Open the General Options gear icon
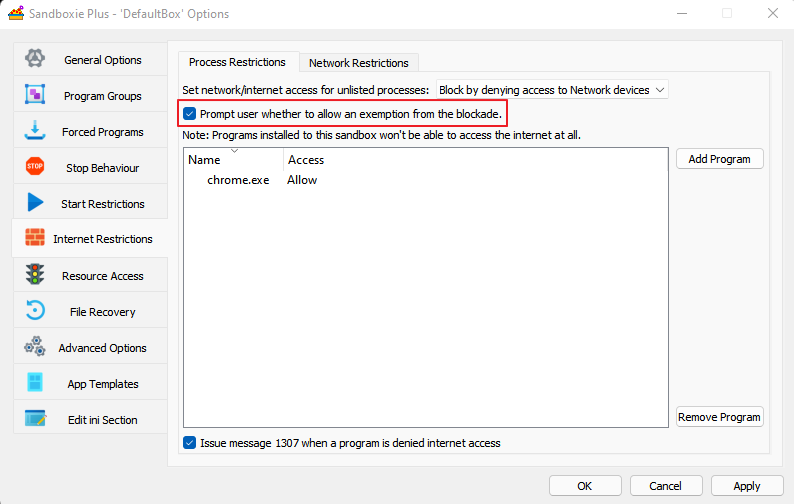Image resolution: width=794 pixels, height=504 pixels. click(35, 60)
